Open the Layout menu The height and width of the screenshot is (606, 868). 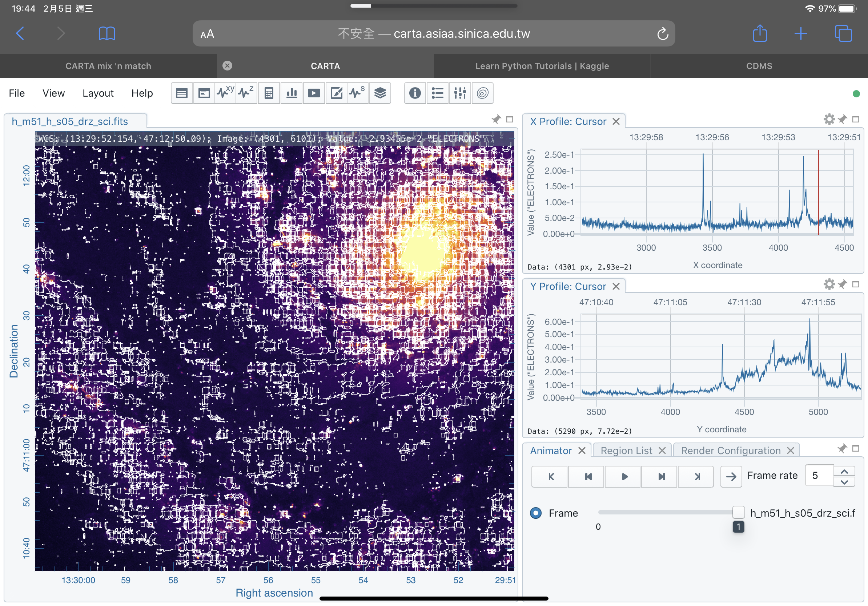point(98,93)
